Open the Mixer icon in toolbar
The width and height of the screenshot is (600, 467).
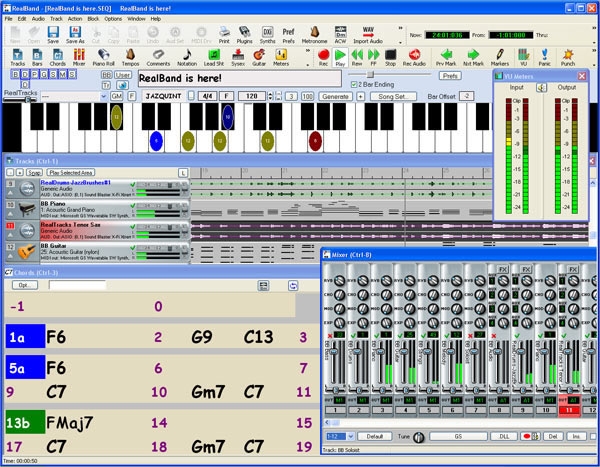[79, 57]
